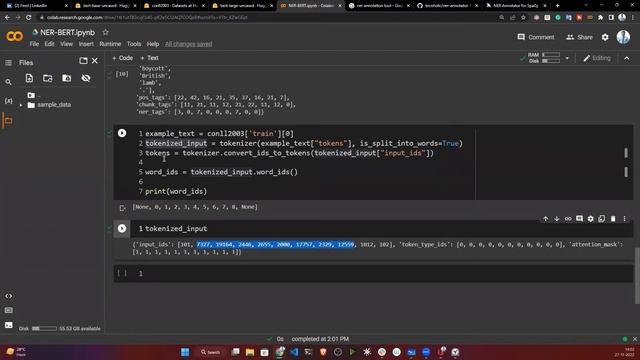Switch the Editing mode button
This screenshot has height=360, width=640.
click(597, 58)
